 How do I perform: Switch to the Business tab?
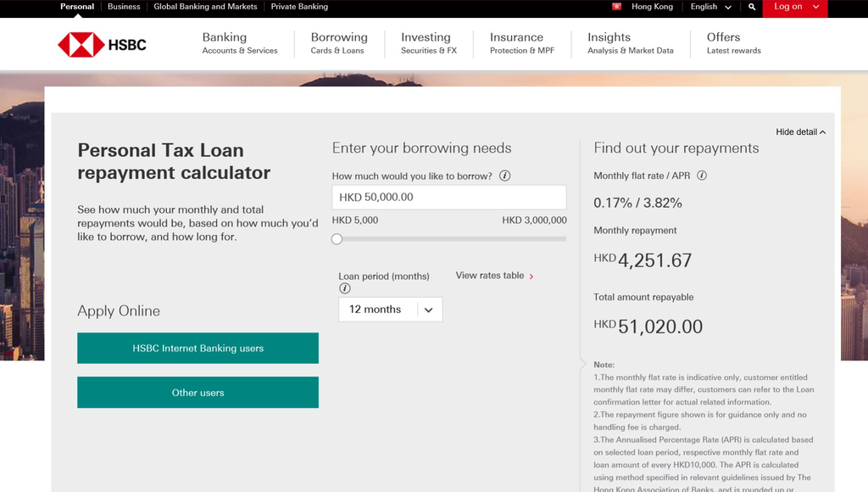pyautogui.click(x=124, y=7)
